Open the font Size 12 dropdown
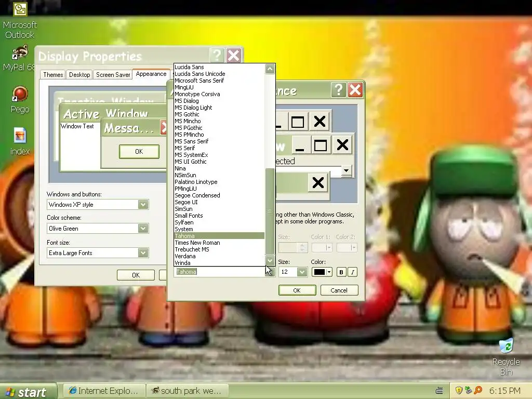The height and width of the screenshot is (399, 532). point(302,272)
